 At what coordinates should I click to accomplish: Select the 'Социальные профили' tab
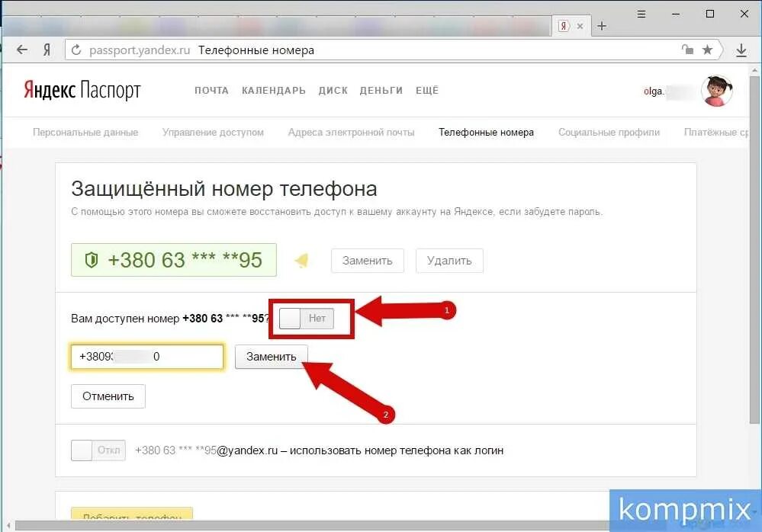609,132
